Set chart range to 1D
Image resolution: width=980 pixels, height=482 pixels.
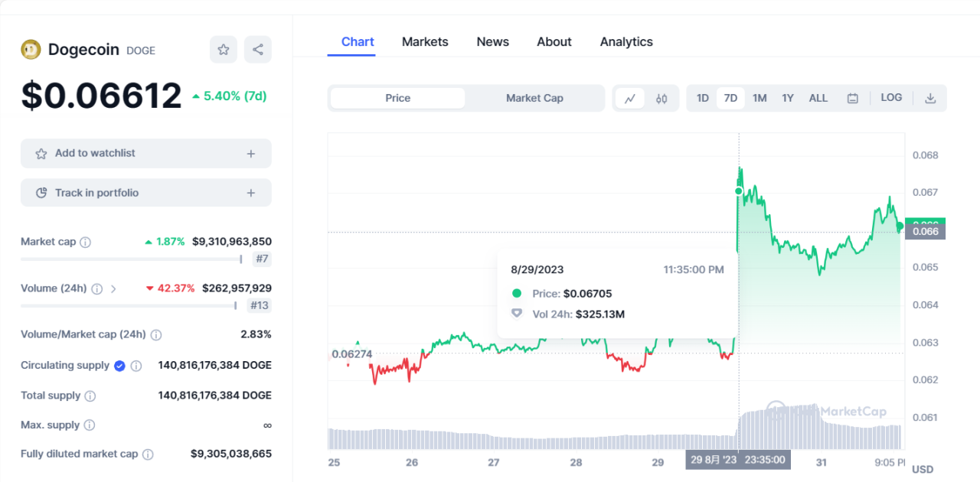(702, 99)
